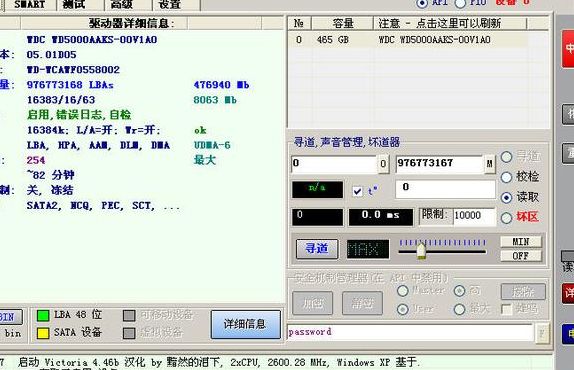
Task: Click the 限制 limit field 10000
Action: 474,216
